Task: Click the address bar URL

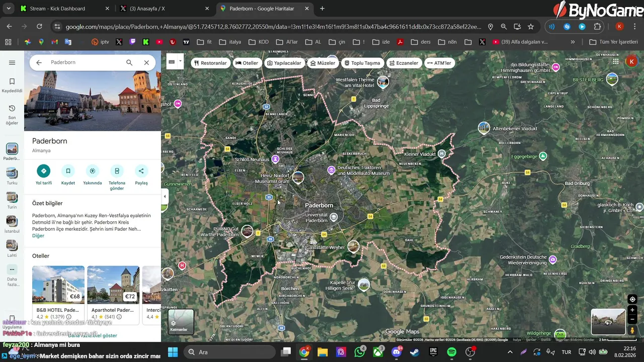Action: (x=273, y=27)
